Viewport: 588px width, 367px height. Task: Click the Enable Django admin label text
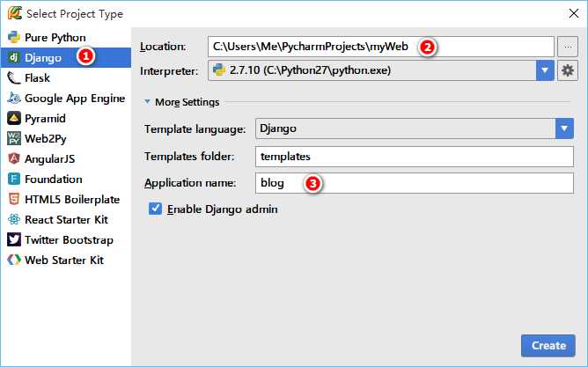tap(222, 209)
